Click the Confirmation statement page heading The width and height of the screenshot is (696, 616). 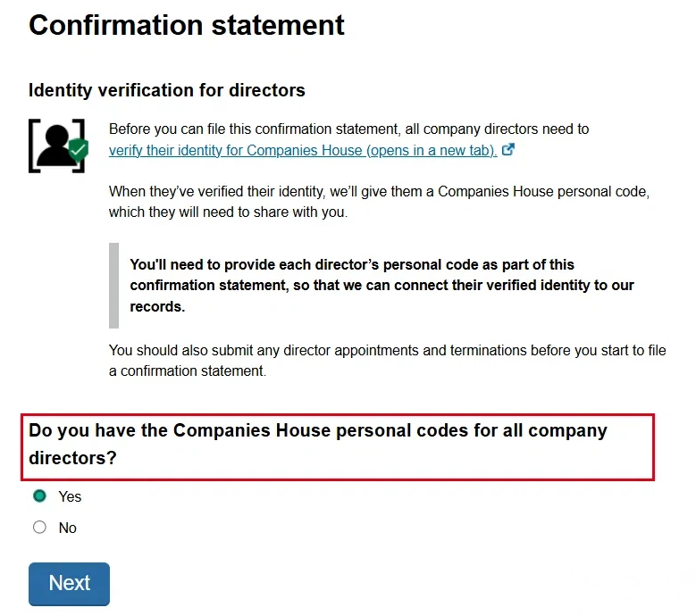[187, 25]
